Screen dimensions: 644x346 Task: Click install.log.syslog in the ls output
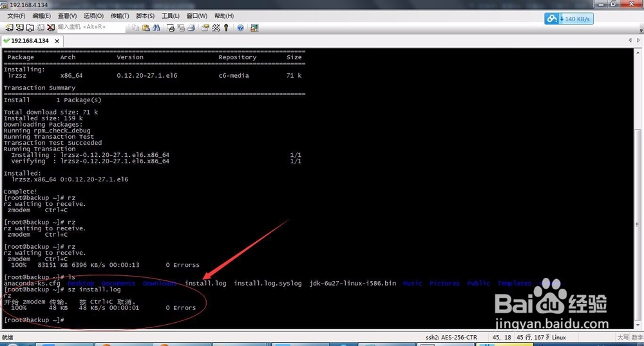click(268, 283)
